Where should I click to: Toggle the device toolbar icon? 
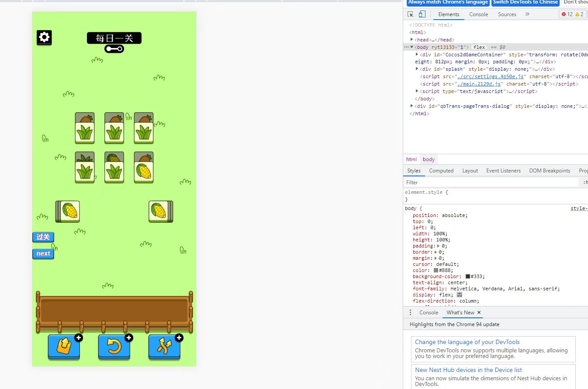[422, 14]
